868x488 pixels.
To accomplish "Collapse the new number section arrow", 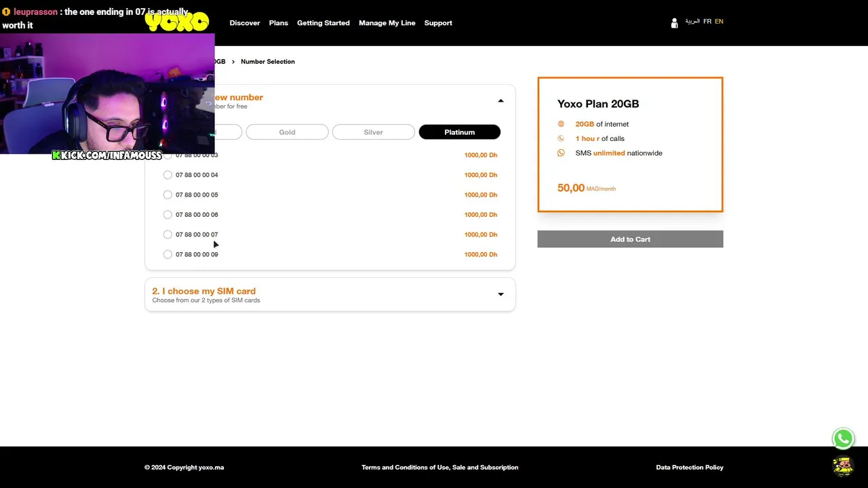I will [x=500, y=101].
